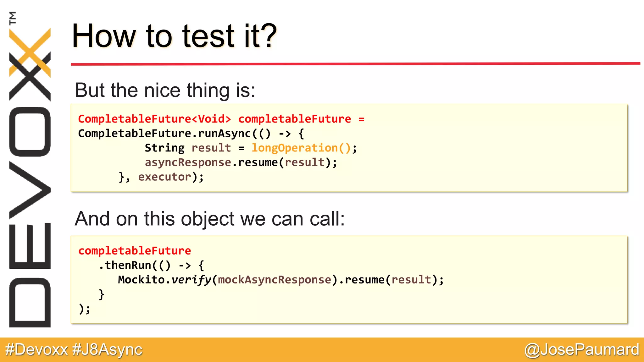Click the mockAsyncResponse argument

tap(275, 280)
